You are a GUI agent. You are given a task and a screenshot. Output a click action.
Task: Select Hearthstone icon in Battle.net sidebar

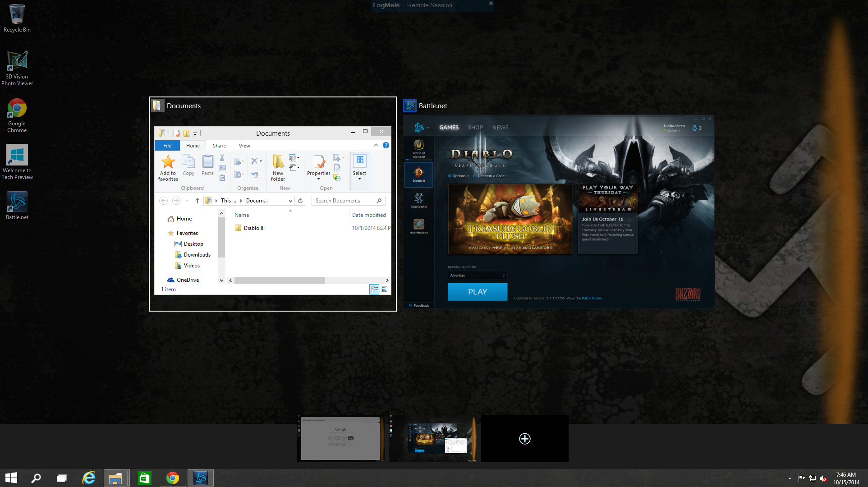pos(419,226)
